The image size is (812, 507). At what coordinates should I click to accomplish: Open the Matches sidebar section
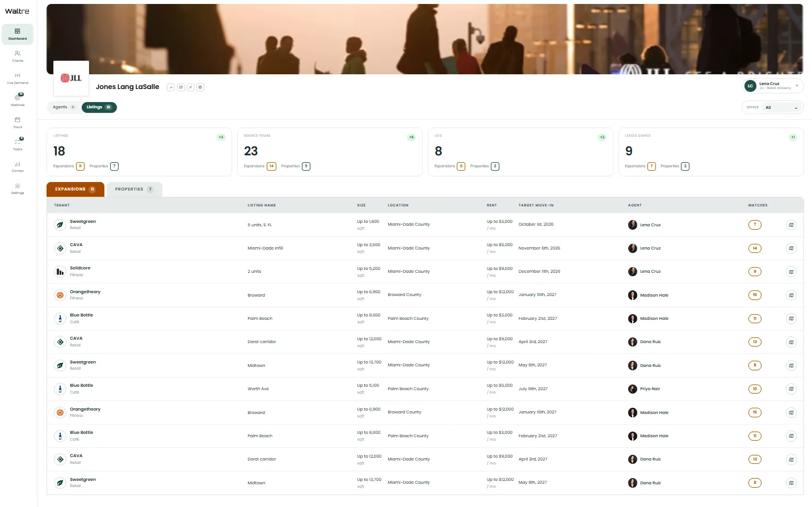pyautogui.click(x=18, y=100)
